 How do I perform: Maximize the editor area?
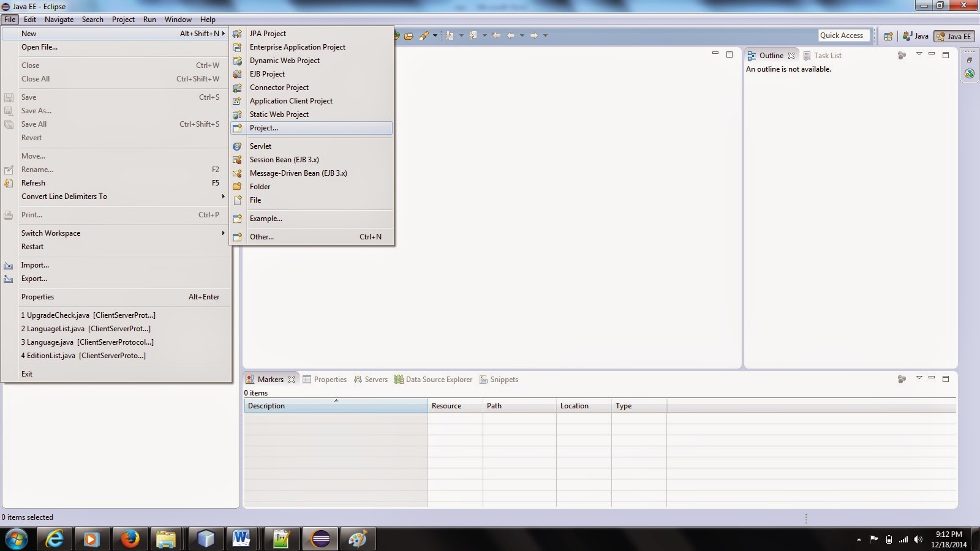pyautogui.click(x=729, y=54)
